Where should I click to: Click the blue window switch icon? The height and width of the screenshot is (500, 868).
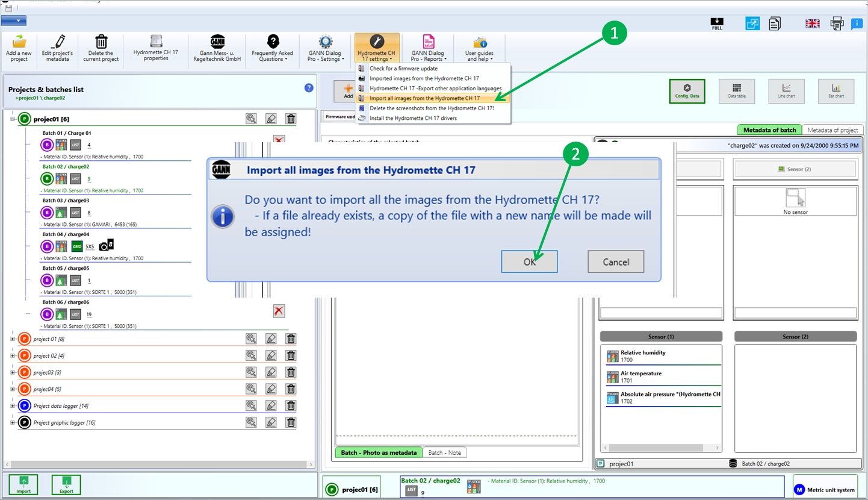coord(752,23)
